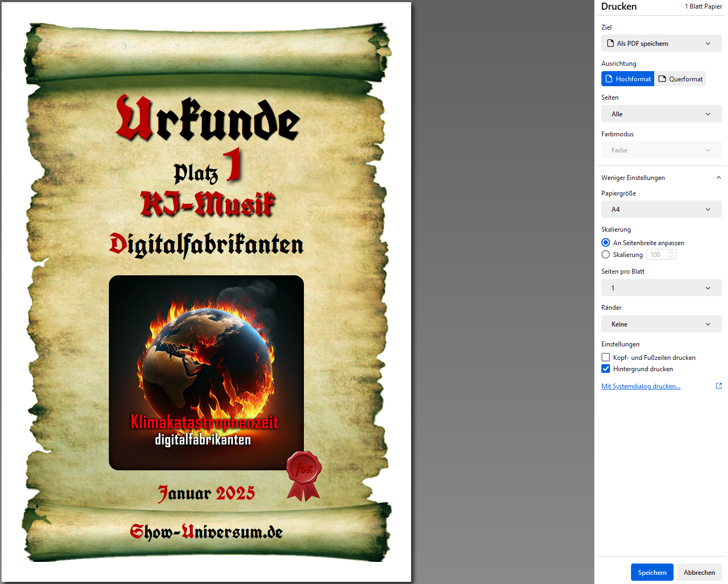Click the 'Drucken' dialog heading
Image resolution: width=728 pixels, height=584 pixels.
(x=619, y=6)
